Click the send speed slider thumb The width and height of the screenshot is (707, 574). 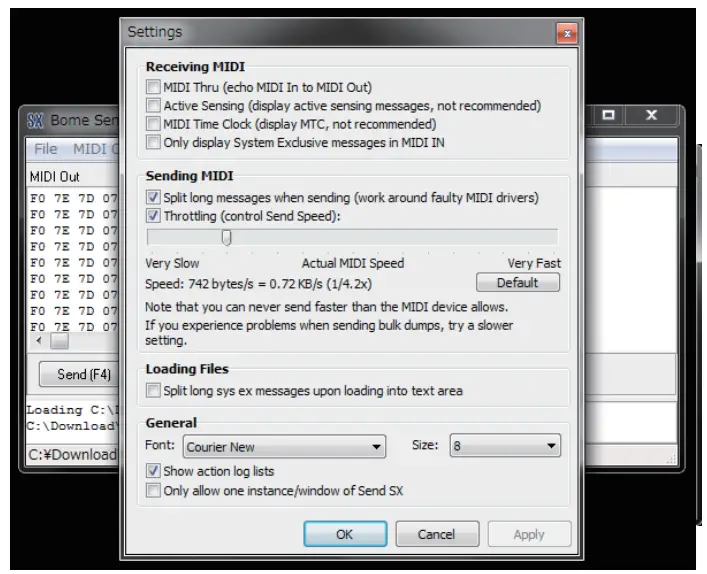(x=227, y=238)
